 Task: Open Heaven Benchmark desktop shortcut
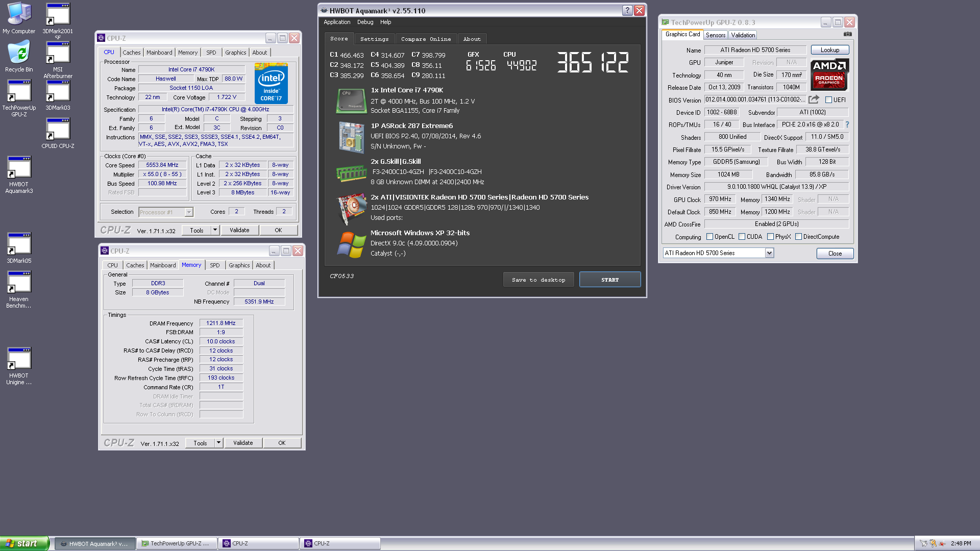click(x=19, y=290)
